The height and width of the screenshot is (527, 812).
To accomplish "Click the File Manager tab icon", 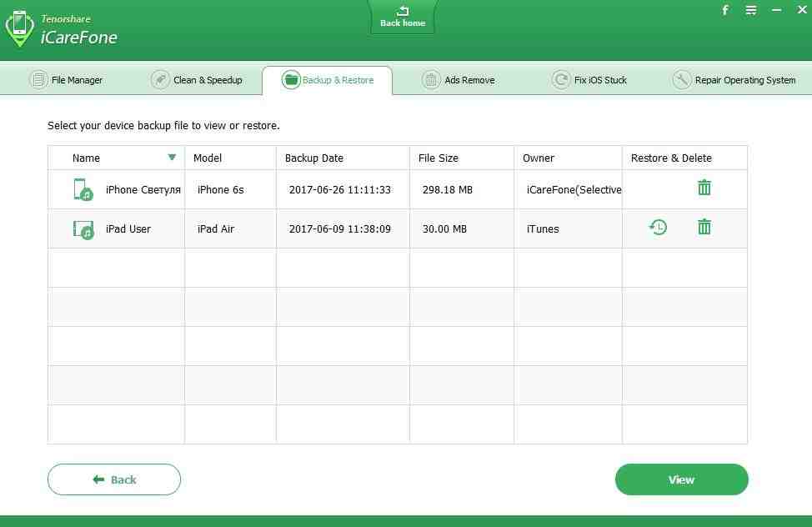I will [38, 80].
